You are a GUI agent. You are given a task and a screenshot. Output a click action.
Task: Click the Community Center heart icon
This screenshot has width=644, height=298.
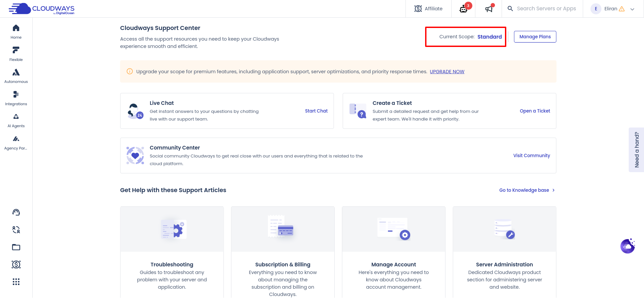(135, 155)
